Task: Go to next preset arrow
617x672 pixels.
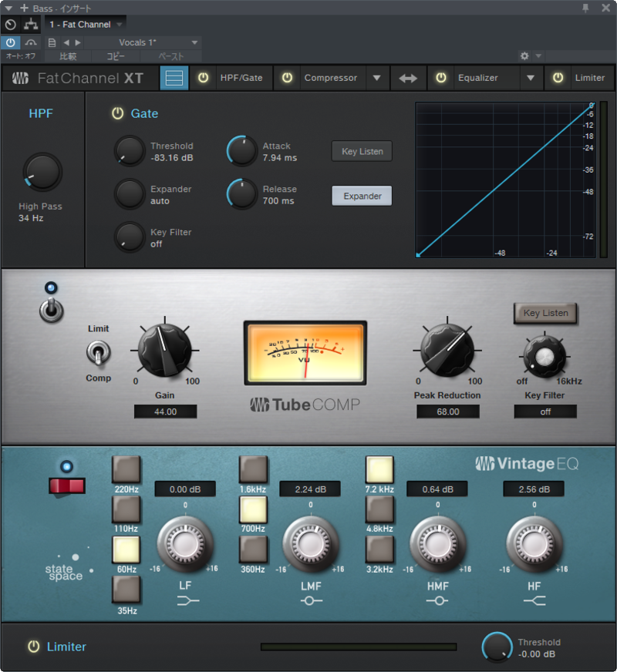Action: click(x=78, y=42)
